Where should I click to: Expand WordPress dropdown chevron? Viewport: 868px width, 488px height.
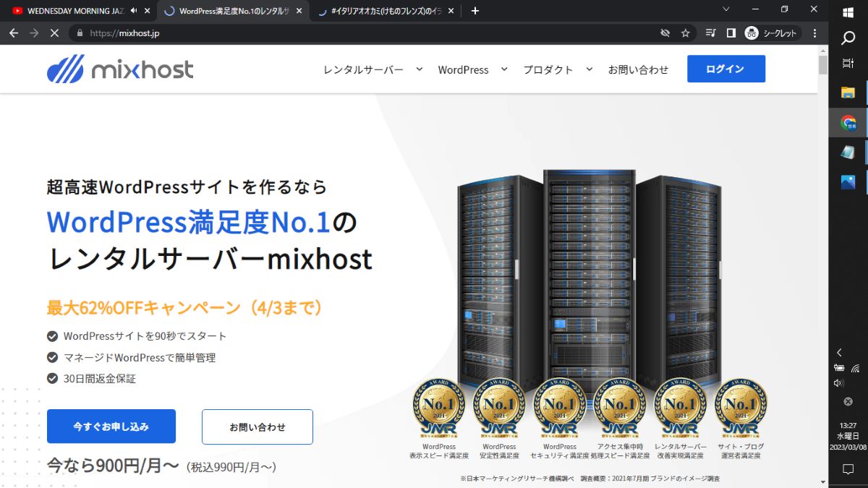click(504, 69)
